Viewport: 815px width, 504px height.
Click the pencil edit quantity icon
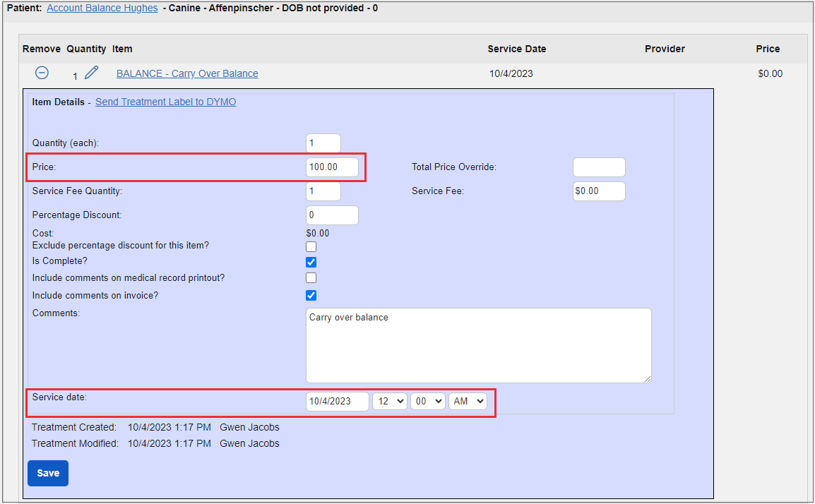[x=92, y=72]
